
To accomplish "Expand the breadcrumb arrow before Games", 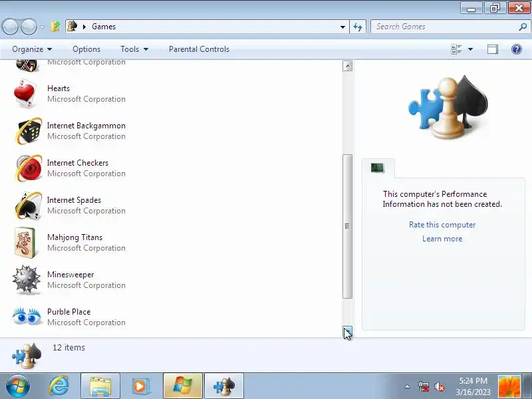I will [84, 27].
